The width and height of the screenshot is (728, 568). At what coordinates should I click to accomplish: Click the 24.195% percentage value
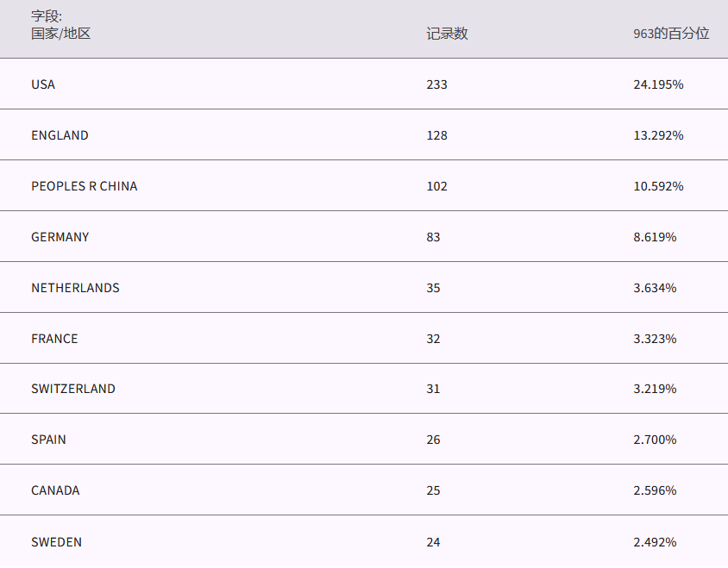tap(658, 84)
